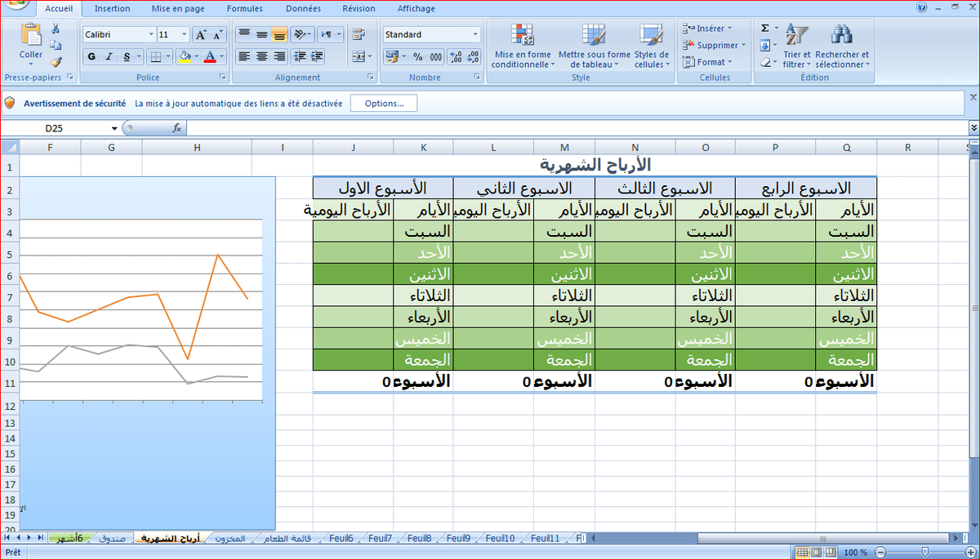
Task: Click the Options... security warning button
Action: 384,104
